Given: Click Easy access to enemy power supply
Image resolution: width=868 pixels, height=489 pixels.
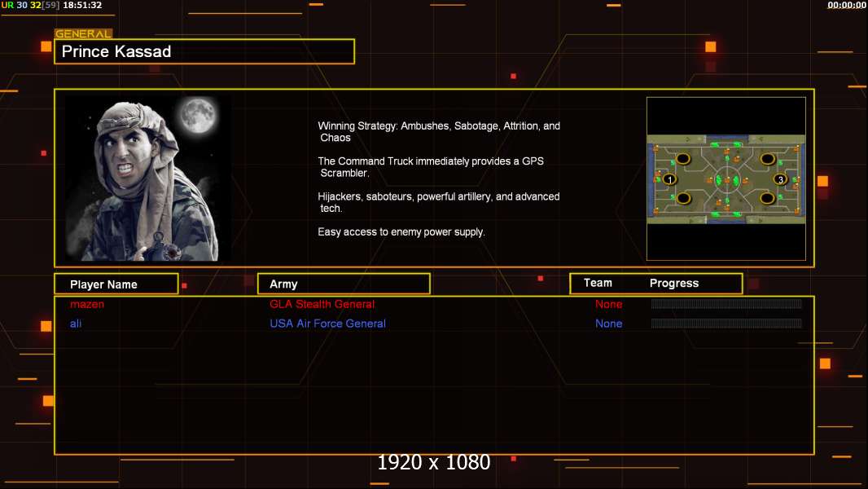Looking at the screenshot, I should point(401,232).
